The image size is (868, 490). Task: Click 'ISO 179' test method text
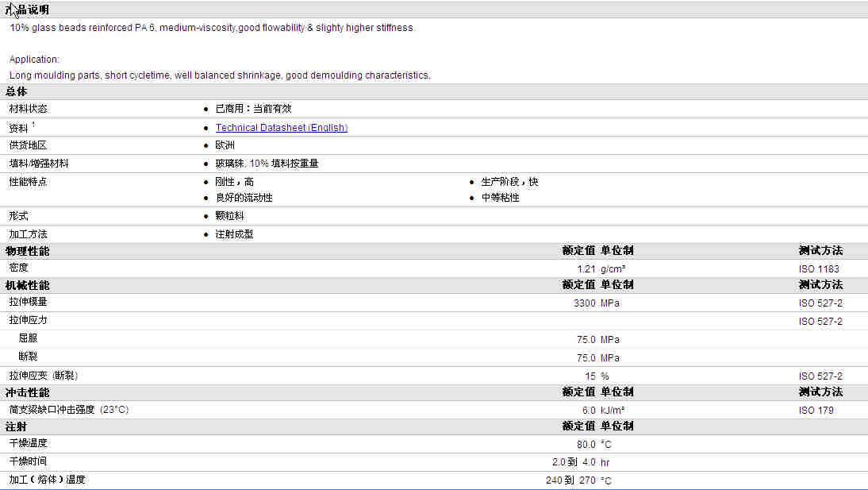click(816, 410)
